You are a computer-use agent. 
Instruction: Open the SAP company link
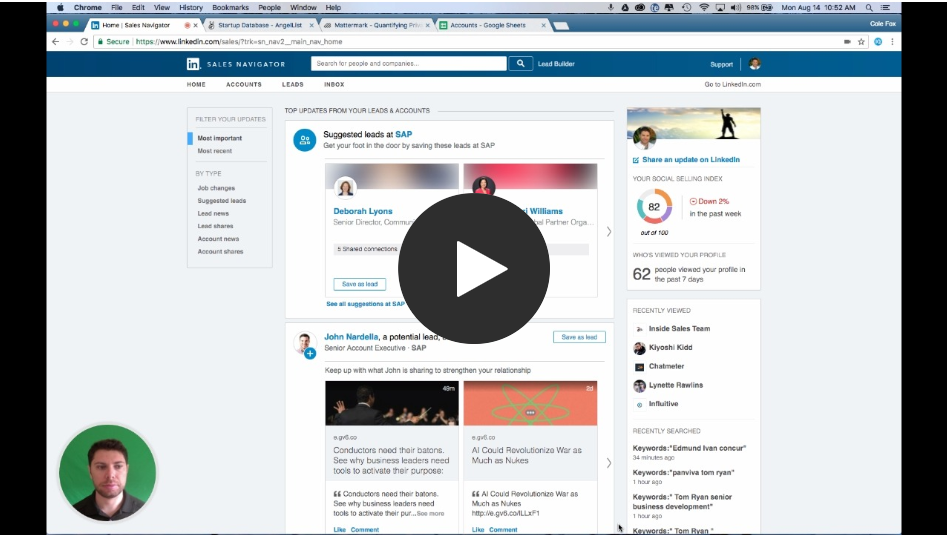[x=403, y=134]
